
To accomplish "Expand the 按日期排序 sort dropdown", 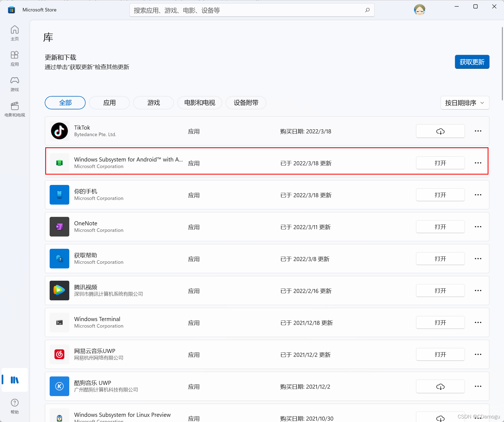I will tap(465, 103).
